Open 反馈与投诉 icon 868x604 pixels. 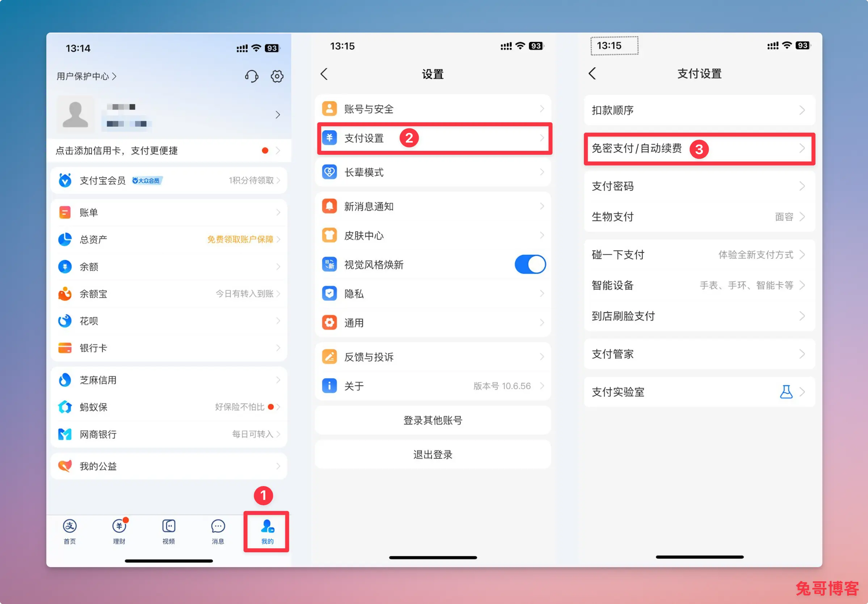pos(329,357)
